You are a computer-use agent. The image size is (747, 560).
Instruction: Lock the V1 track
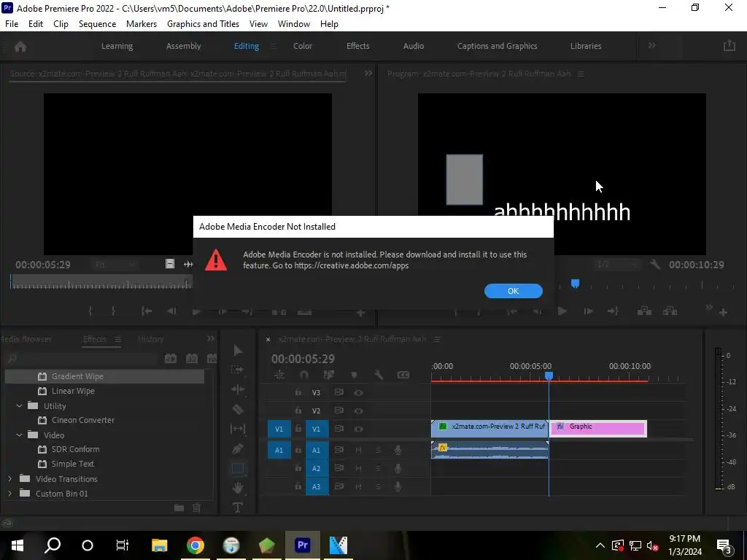click(298, 429)
